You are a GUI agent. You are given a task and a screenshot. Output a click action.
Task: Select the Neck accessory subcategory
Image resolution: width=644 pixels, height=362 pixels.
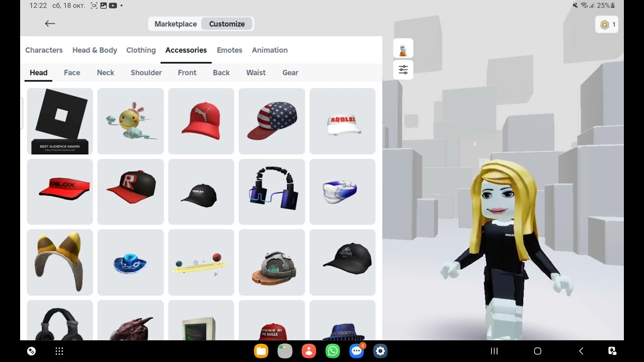tap(106, 73)
